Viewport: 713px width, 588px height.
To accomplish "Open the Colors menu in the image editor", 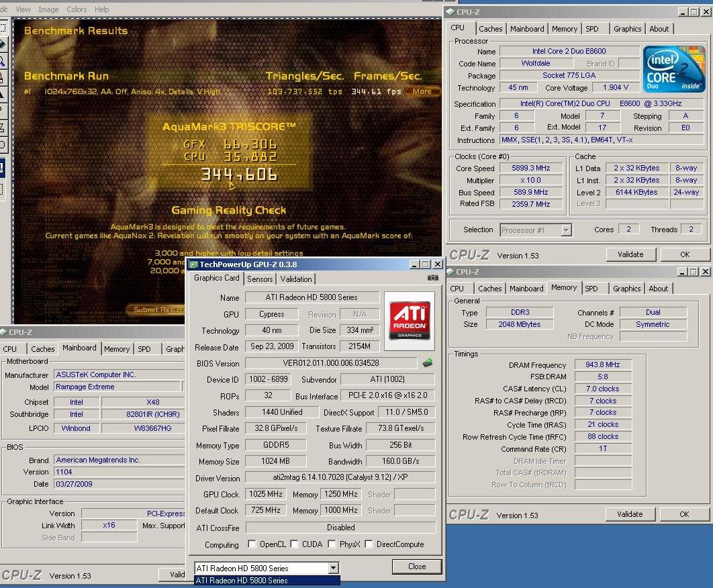I will coord(77,9).
